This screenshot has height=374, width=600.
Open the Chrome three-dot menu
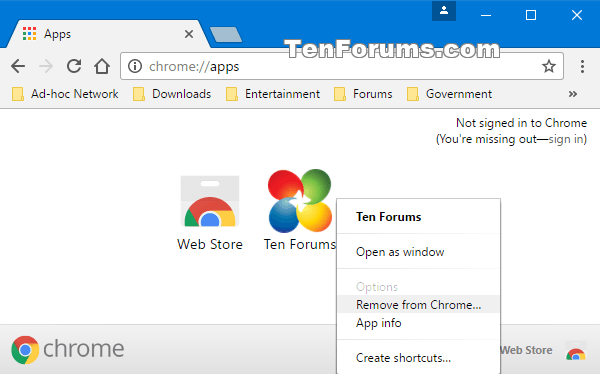point(582,67)
